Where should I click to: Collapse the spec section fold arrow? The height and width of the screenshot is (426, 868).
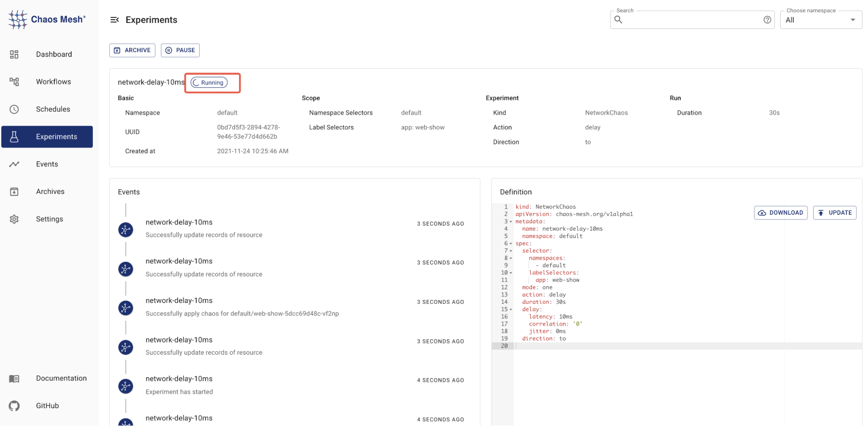[511, 244]
